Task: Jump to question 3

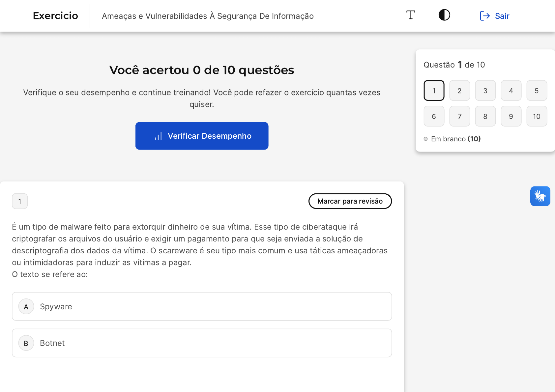Action: 485,91
